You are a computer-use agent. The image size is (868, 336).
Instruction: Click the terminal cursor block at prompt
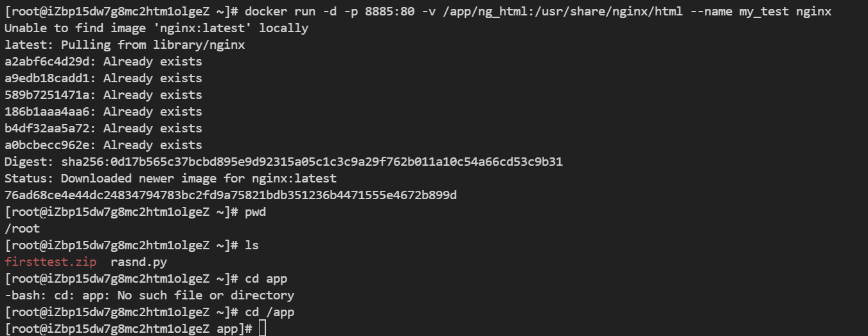click(x=261, y=328)
